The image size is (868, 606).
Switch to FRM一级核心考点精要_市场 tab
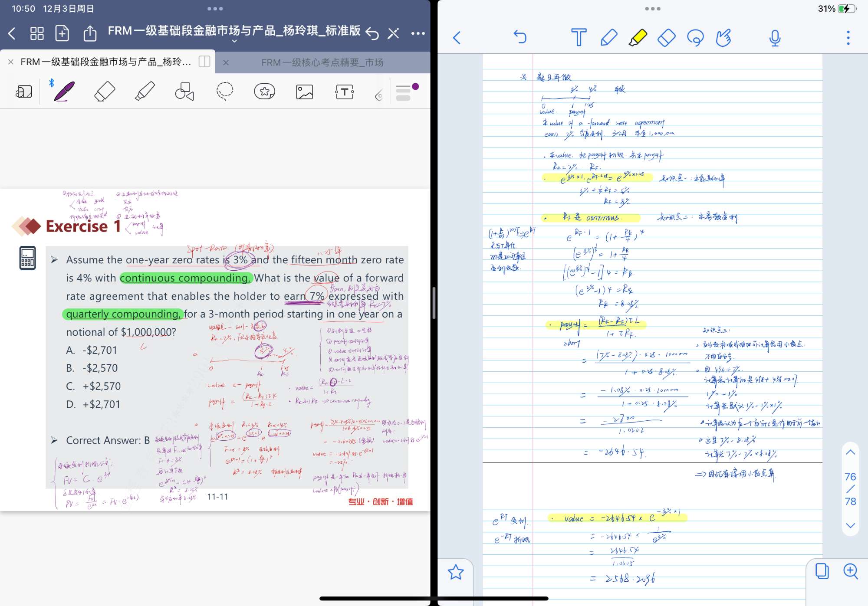pos(322,62)
